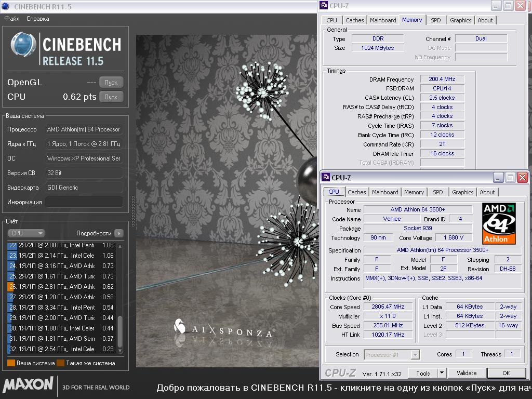Screen dimensions: 532x399
Task: Select ranking row 32 Intel Cele 0.29
Action: point(61,349)
